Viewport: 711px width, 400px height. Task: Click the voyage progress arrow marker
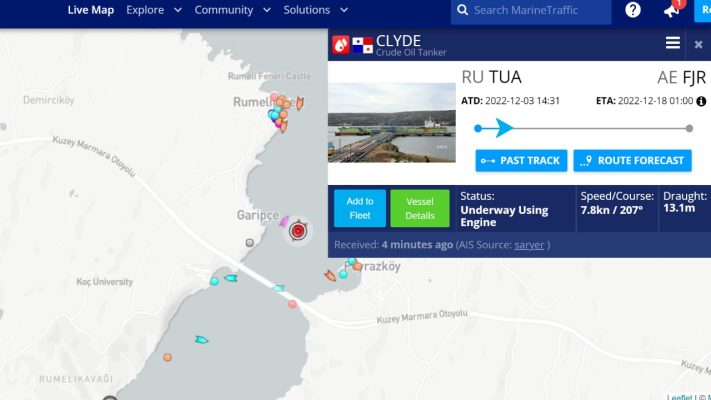504,128
